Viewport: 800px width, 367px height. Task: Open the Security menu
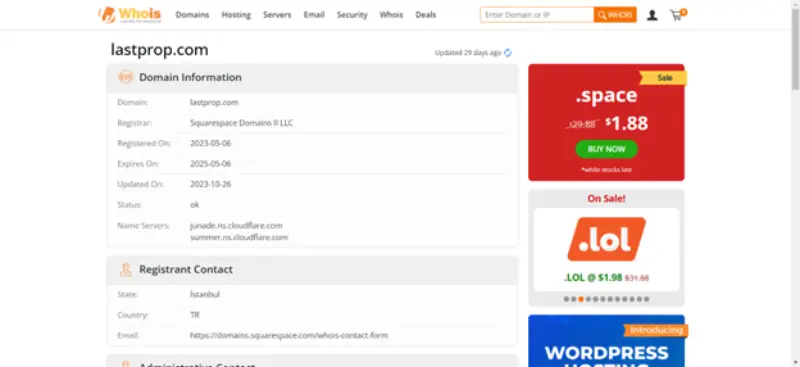352,15
